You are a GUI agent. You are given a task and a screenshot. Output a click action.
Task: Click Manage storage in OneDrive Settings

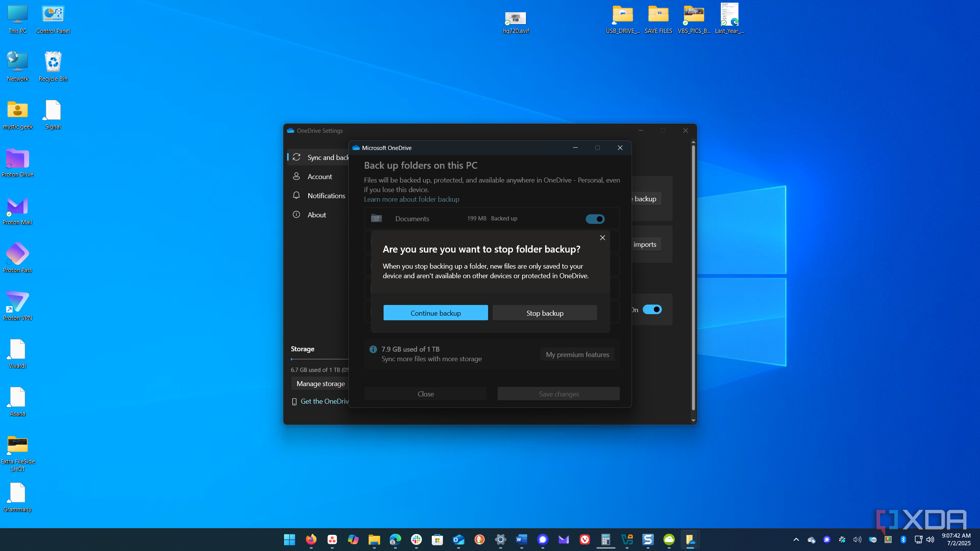point(320,383)
